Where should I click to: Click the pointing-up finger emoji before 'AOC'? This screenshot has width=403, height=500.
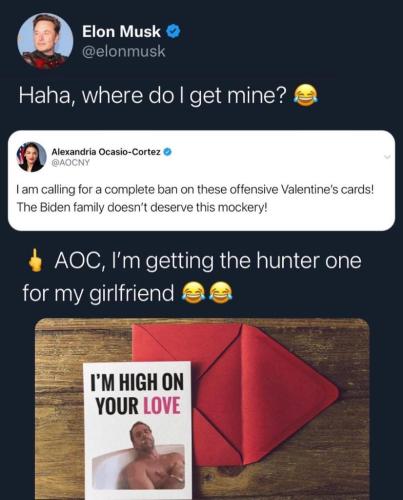(x=35, y=262)
